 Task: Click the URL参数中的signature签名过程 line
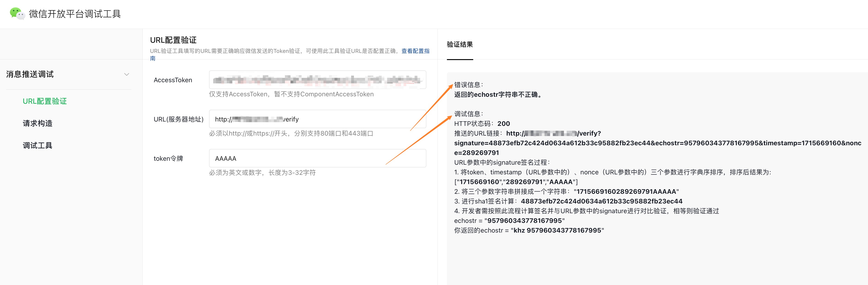(x=502, y=163)
